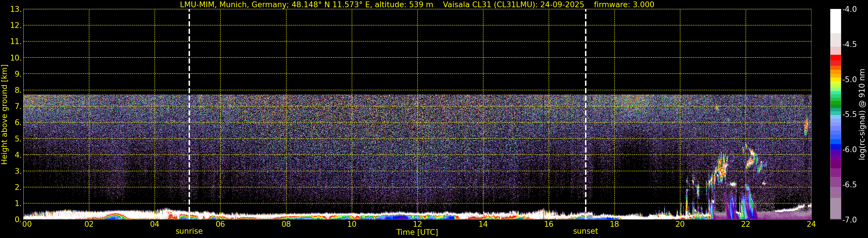The image size is (868, 238).
Task: Click the 'Time [UTC]' axis title
Action: pyautogui.click(x=417, y=232)
